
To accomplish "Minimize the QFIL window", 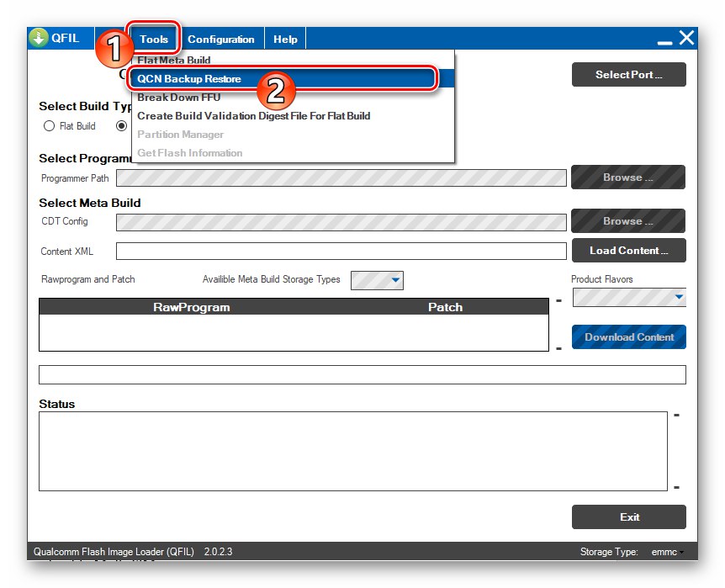I will click(x=665, y=43).
